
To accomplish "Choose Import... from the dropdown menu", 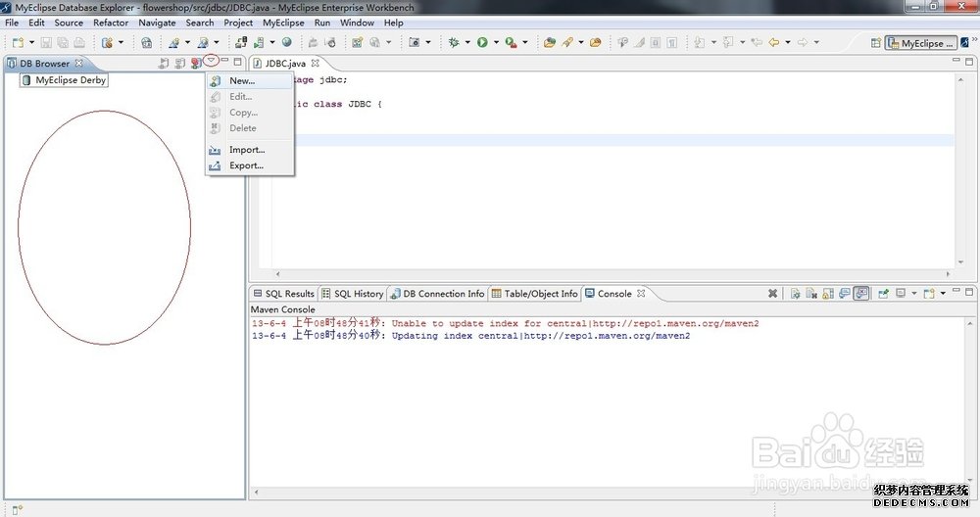I will pyautogui.click(x=247, y=150).
